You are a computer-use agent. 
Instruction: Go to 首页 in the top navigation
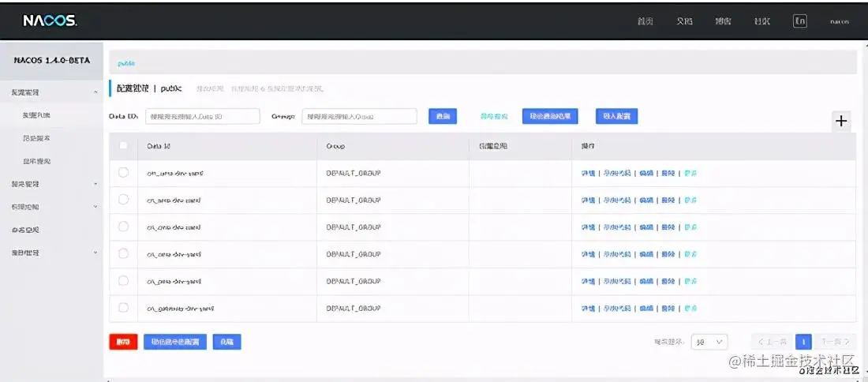point(645,21)
